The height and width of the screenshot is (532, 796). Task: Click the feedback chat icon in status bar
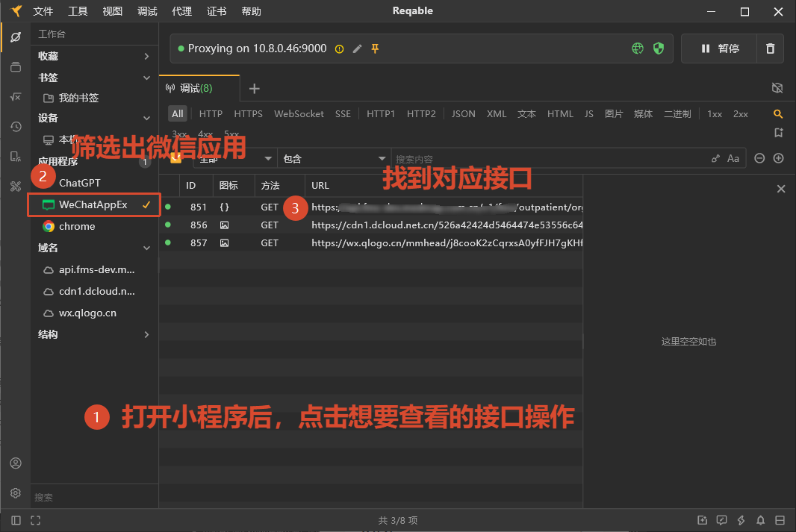pyautogui.click(x=721, y=520)
